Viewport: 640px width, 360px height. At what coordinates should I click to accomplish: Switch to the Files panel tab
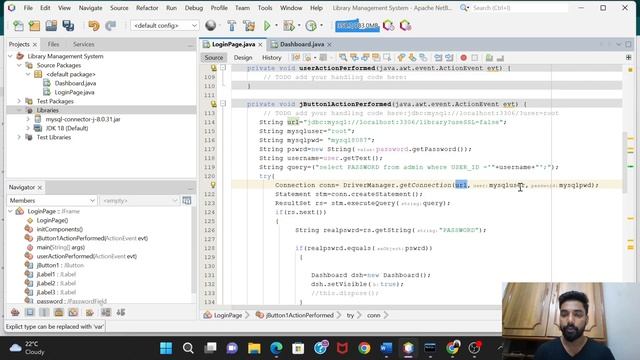[53, 44]
